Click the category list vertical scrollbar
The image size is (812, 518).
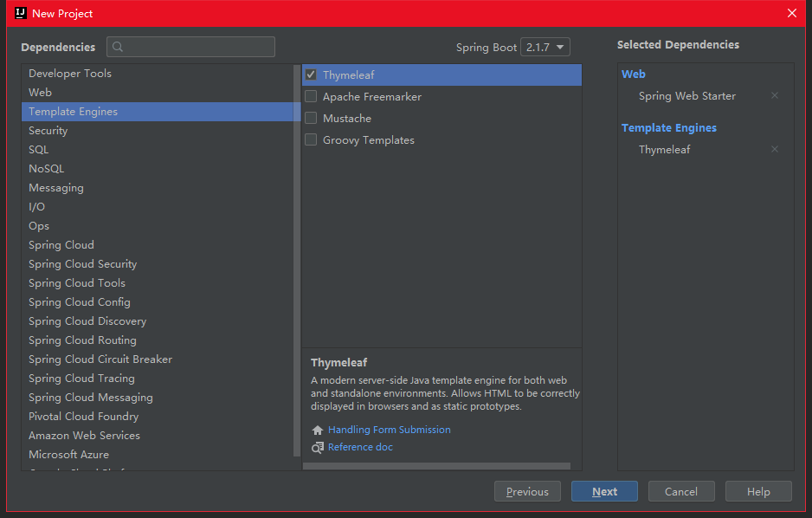297,261
